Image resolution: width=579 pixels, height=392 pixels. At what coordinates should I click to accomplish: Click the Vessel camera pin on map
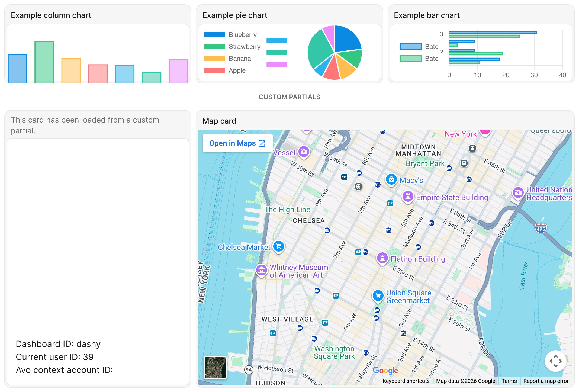coord(304,152)
